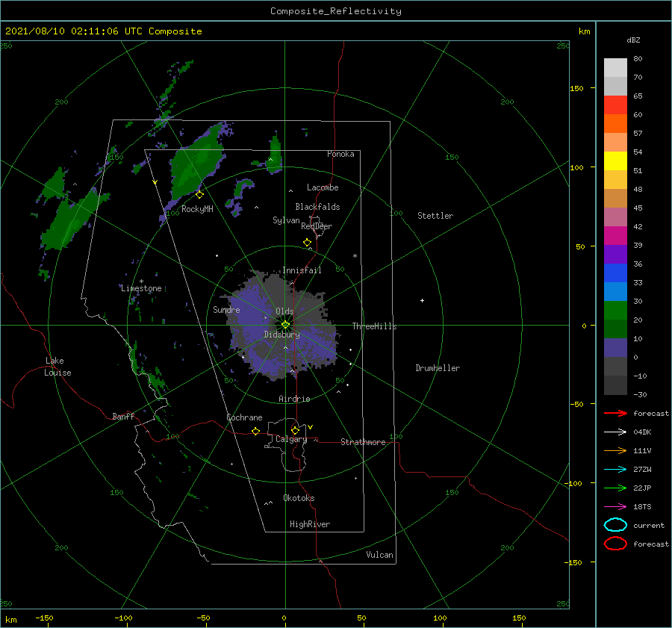
Task: Click the HighRiver label
Action: [x=310, y=524]
